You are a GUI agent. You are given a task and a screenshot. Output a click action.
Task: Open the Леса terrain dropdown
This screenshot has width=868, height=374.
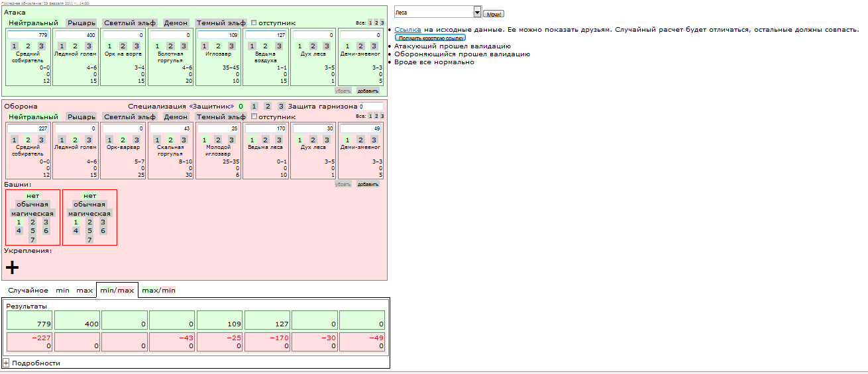(x=477, y=13)
